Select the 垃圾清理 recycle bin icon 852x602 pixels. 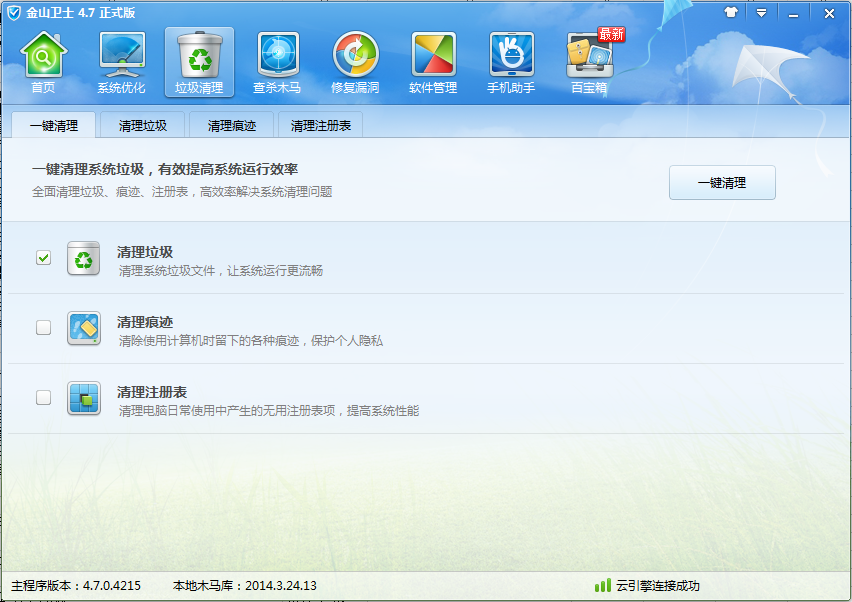click(199, 62)
